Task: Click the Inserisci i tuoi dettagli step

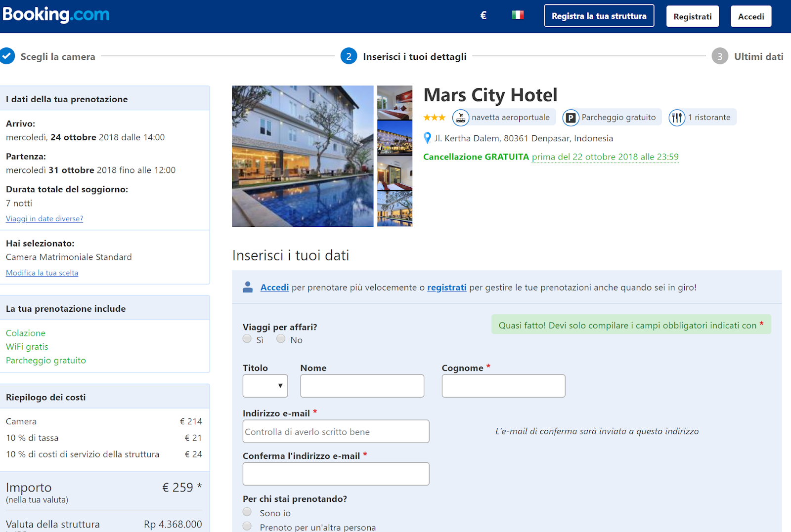Action: (415, 57)
